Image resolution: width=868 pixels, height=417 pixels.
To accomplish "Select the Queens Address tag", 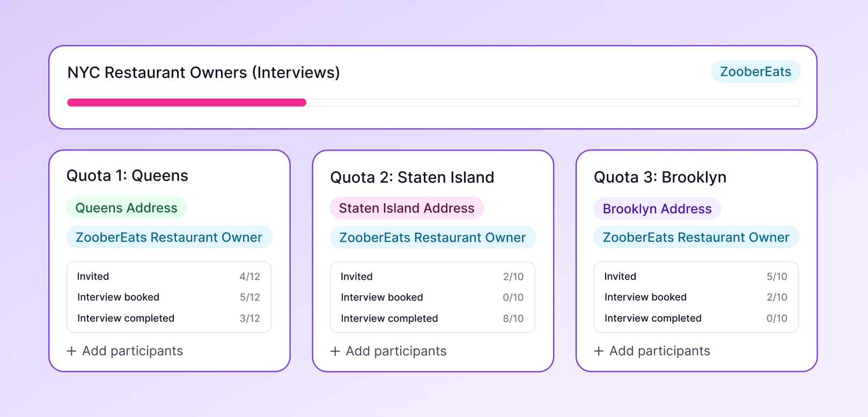I will pos(127,208).
